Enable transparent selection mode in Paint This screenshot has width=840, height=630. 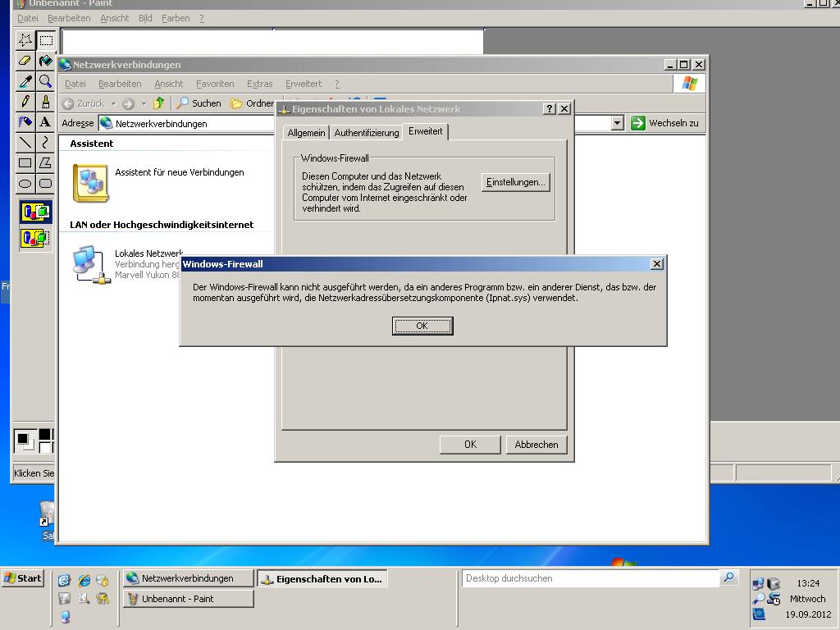pyautogui.click(x=36, y=238)
